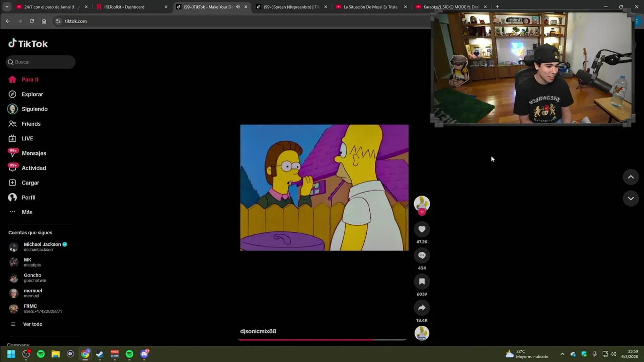Open the volume speaker tray icon
644x362 pixels.
[x=613, y=354]
